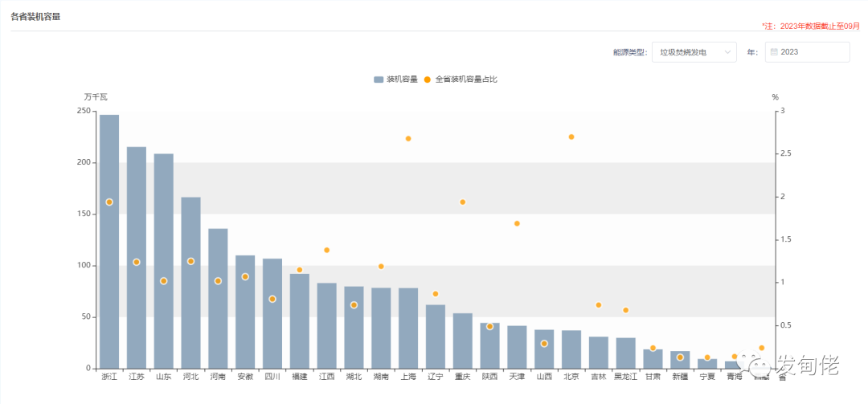This screenshot has height=404, width=868.
Task: Select the orange ratio dot for 辽宁
Action: coord(435,294)
